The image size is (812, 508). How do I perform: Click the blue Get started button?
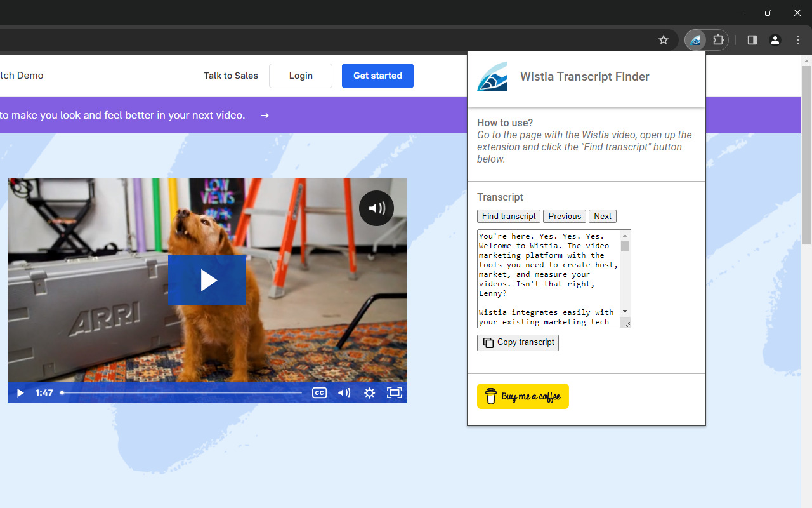(377, 76)
